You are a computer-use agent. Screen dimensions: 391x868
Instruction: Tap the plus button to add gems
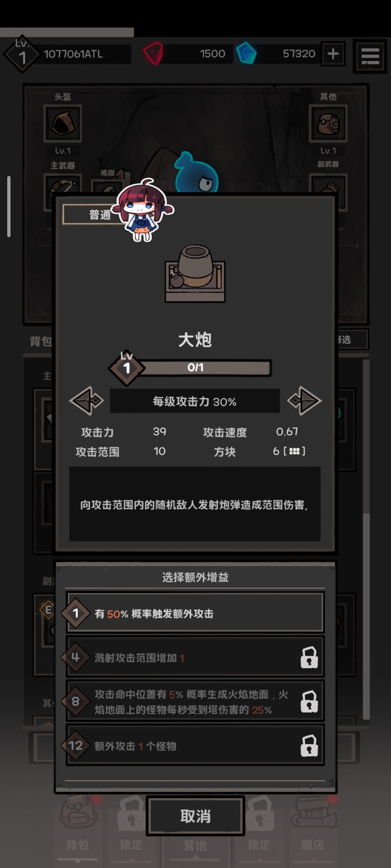333,54
